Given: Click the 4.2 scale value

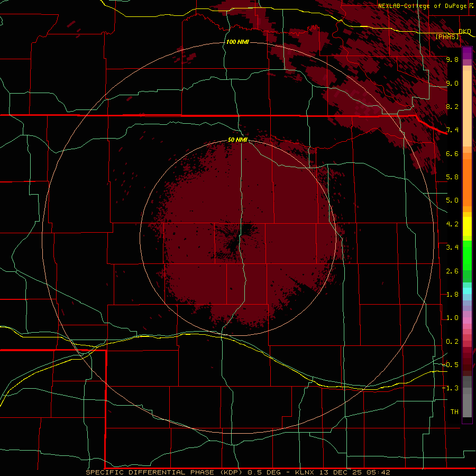Looking at the screenshot, I should click(452, 224).
